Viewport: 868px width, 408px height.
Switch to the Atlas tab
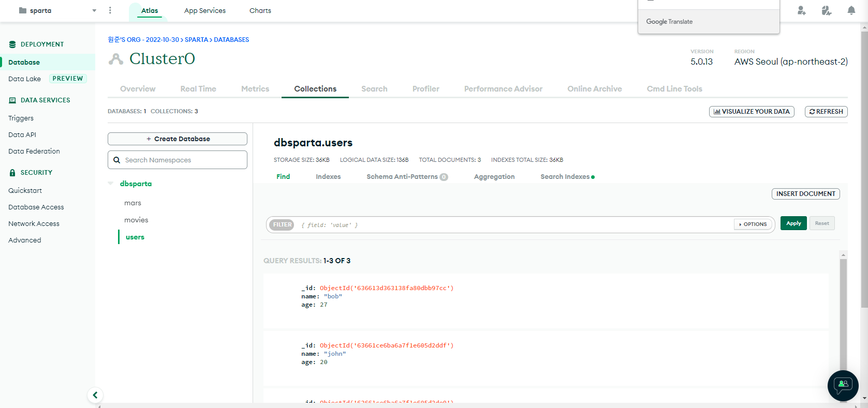coord(150,10)
